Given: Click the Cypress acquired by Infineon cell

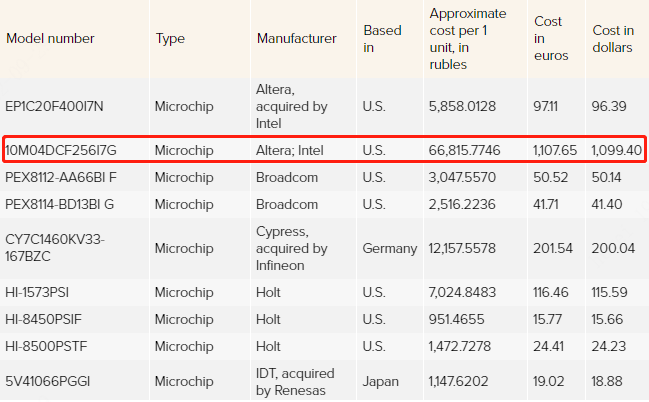Looking at the screenshot, I should (x=291, y=248).
